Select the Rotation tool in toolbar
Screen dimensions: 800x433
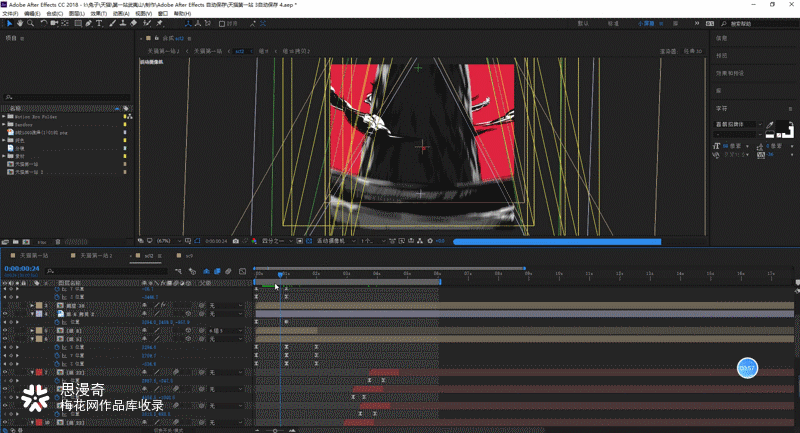[44, 24]
